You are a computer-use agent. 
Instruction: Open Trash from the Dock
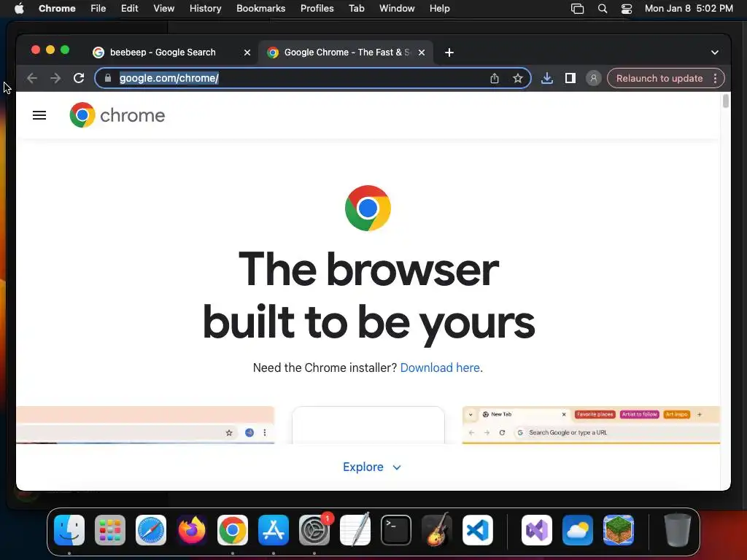677,530
